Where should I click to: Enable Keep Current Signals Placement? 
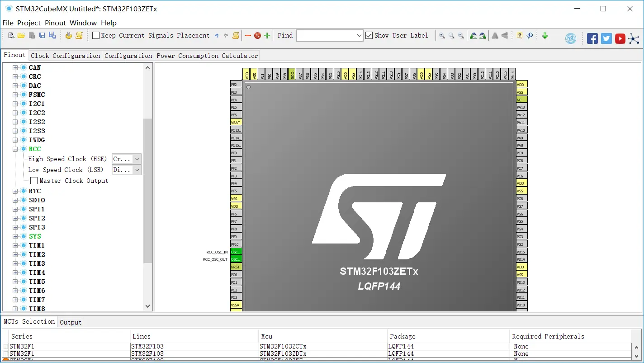[96, 35]
